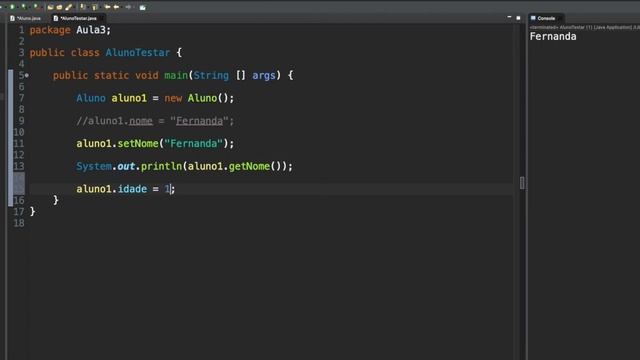This screenshot has width=640, height=360.
Task: Click the 'main' method name on line 5
Action: 176,76
